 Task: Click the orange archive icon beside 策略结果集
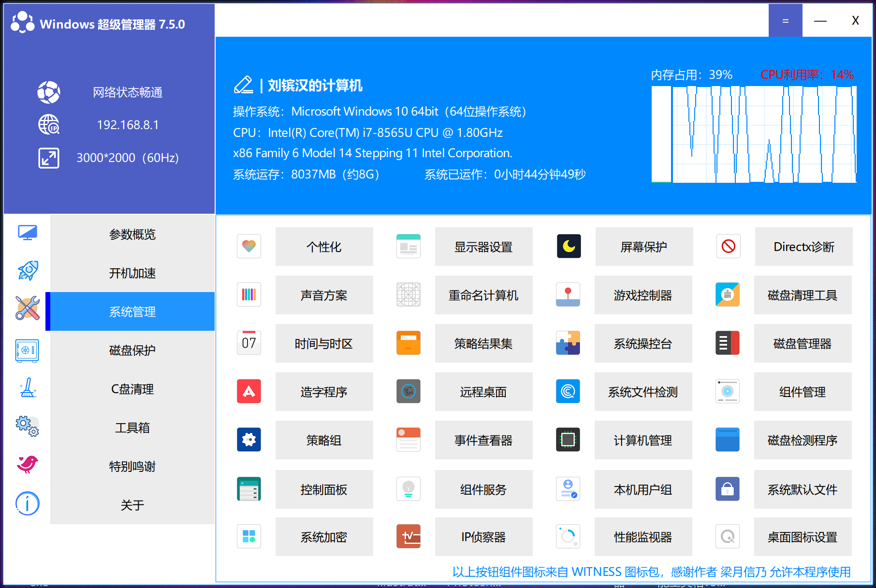[x=409, y=343]
